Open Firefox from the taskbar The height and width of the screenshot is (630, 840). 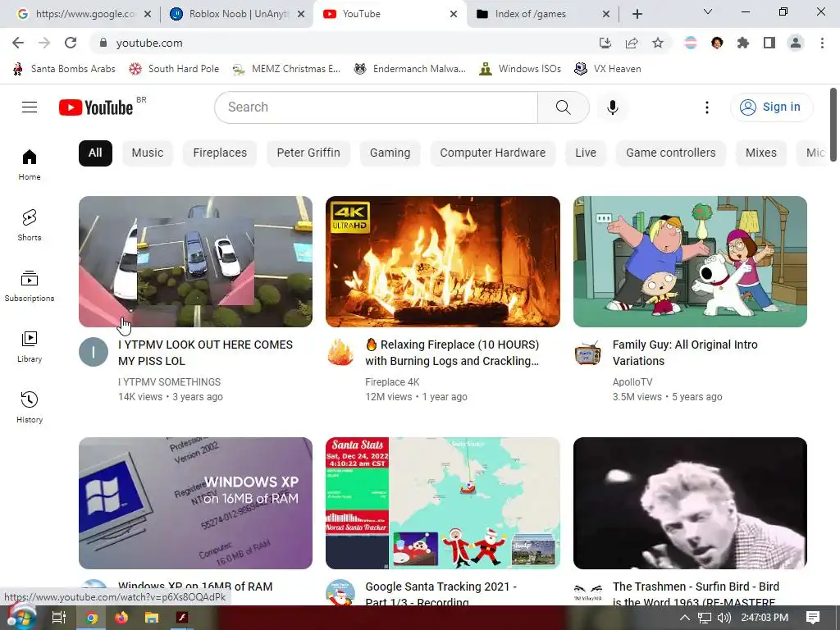(121, 618)
